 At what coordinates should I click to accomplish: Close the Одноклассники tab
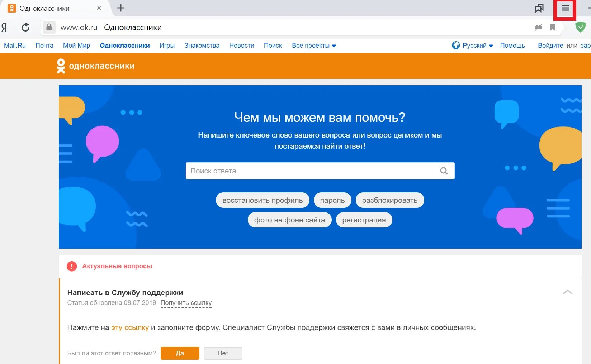(99, 8)
